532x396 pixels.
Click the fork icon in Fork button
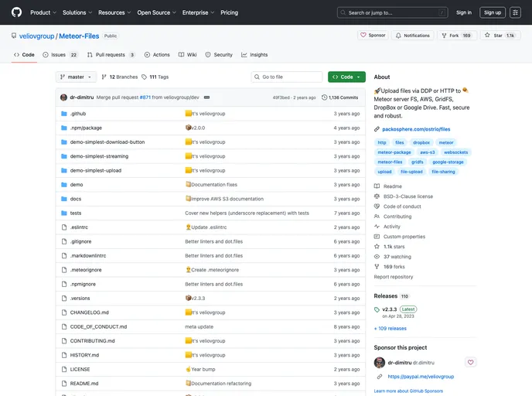point(444,36)
